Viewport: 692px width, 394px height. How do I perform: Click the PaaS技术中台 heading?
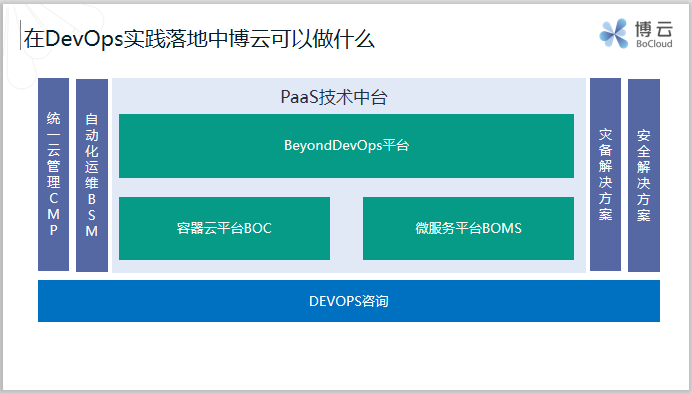[334, 98]
